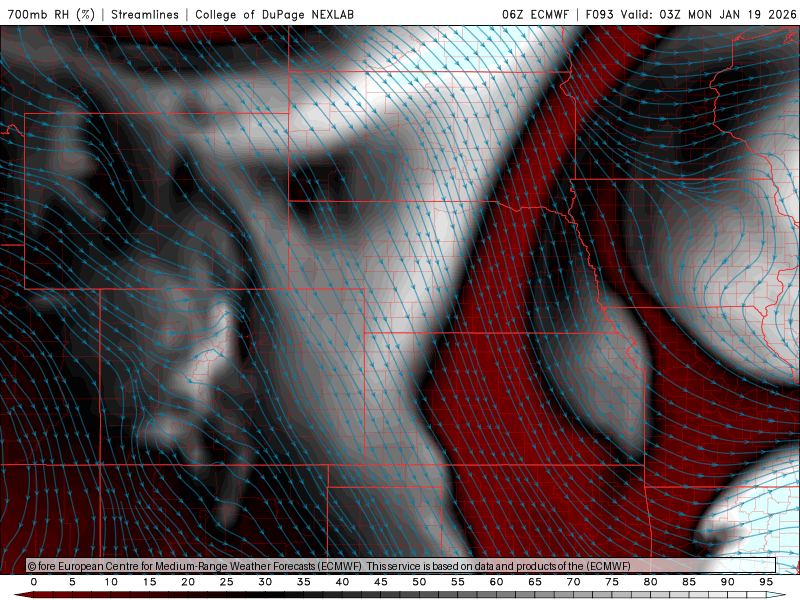This screenshot has width=800, height=600.
Task: Select the '10' label on the color scale
Action: click(111, 582)
